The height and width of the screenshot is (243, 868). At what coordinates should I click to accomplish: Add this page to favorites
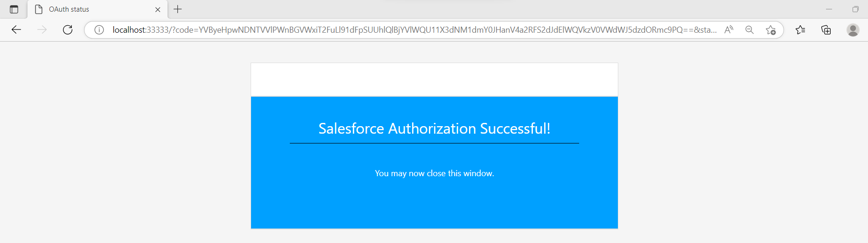(770, 30)
